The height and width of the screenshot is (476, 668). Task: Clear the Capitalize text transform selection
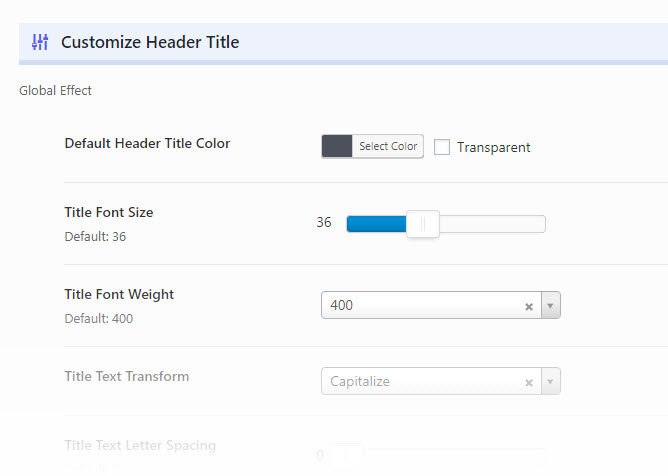[x=529, y=382]
